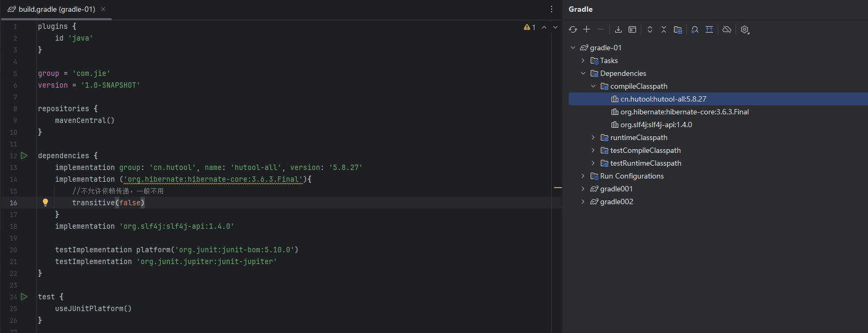Collapse the gradle-01 root node
The height and width of the screenshot is (333, 868).
point(573,48)
